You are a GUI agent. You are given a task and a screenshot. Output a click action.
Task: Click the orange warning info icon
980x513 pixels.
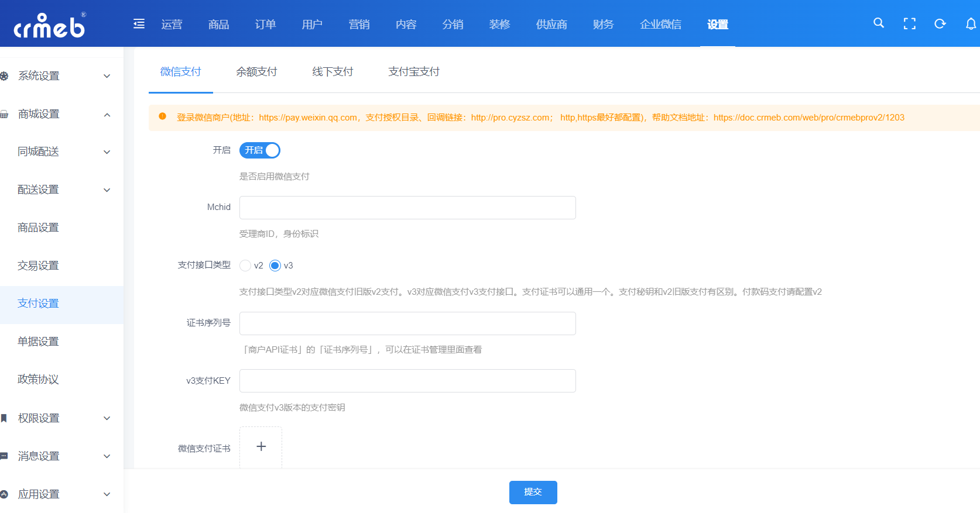point(163,116)
